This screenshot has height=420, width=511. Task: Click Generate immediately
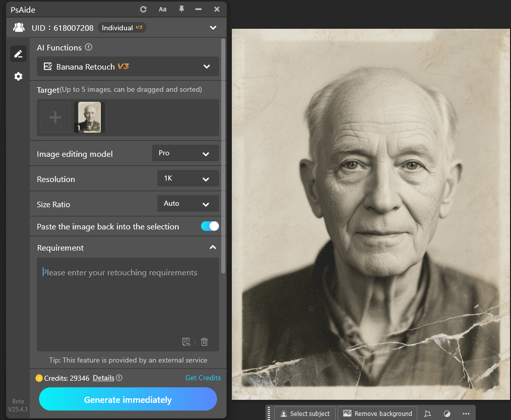(x=127, y=399)
